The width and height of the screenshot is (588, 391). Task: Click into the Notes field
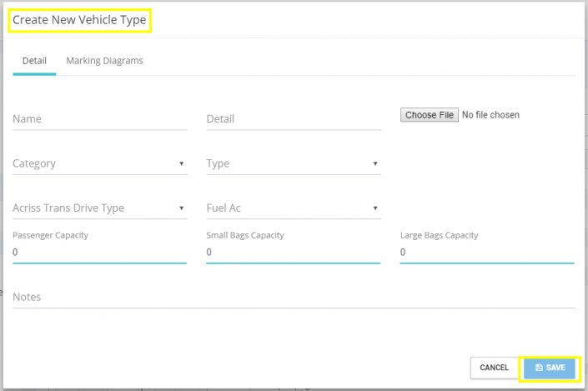(x=293, y=298)
